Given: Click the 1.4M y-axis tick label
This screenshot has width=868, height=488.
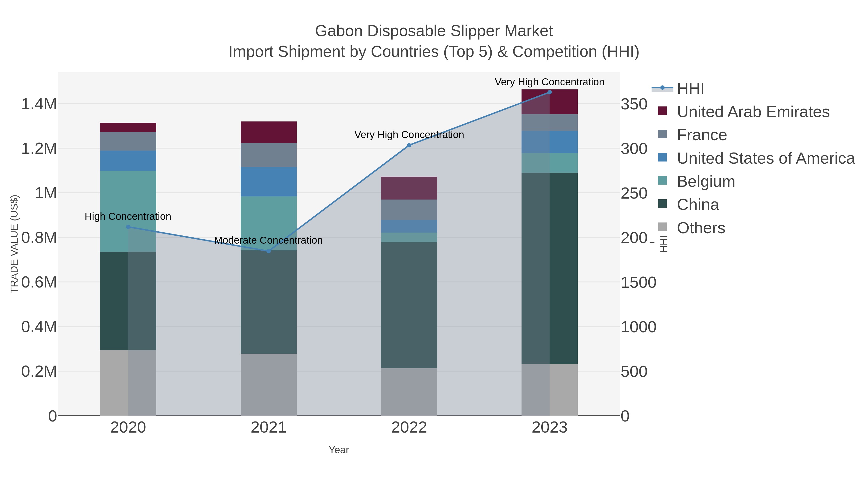Looking at the screenshot, I should pos(39,104).
